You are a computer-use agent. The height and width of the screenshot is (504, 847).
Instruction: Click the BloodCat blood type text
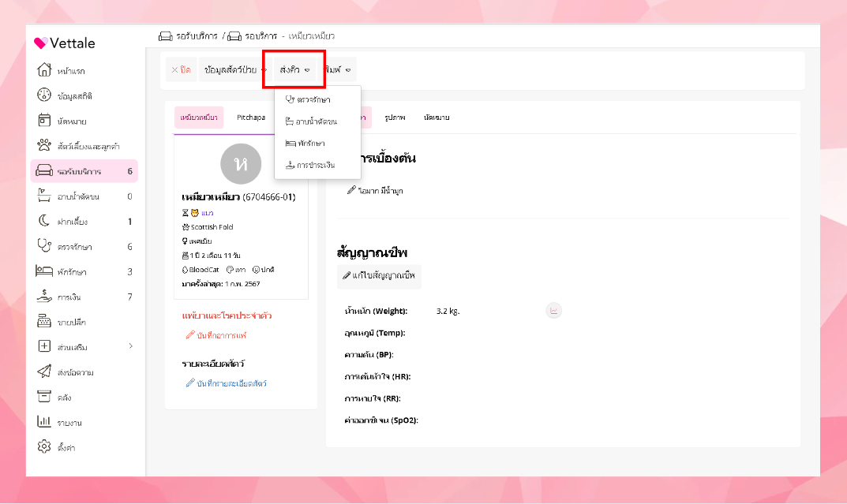[204, 270]
